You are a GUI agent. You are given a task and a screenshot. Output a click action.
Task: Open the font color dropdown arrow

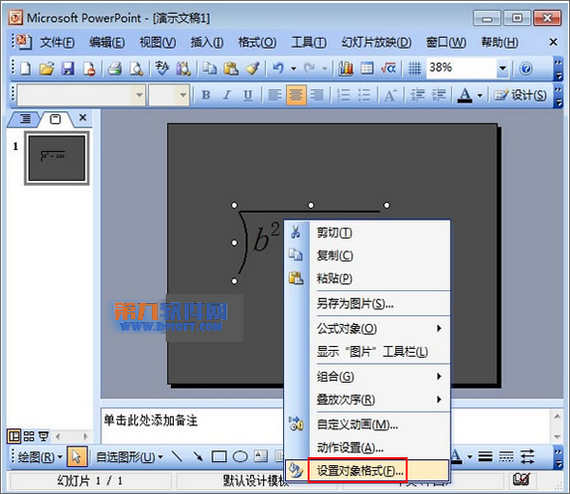pyautogui.click(x=480, y=95)
